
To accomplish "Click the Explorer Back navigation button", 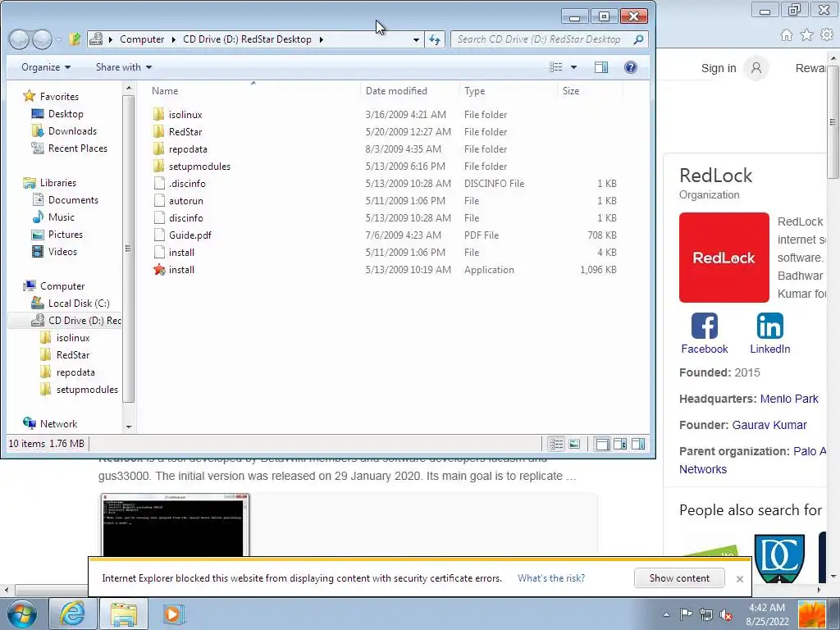I will point(19,39).
